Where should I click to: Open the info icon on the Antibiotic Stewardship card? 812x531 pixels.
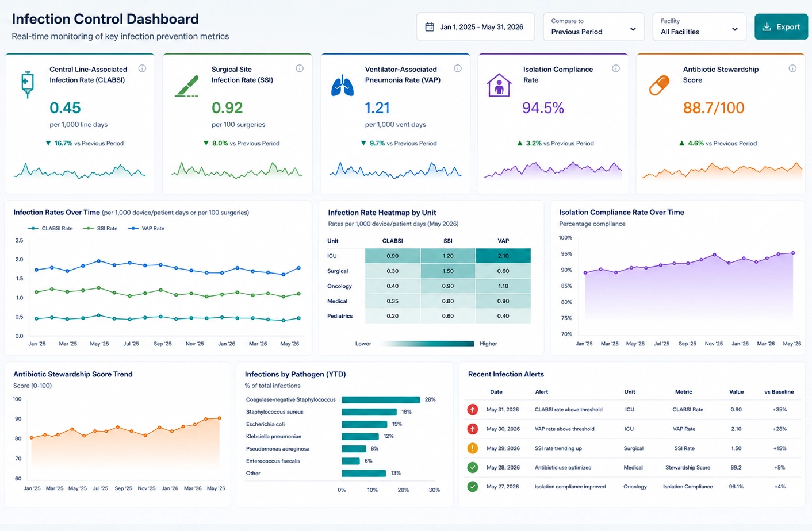pos(792,68)
